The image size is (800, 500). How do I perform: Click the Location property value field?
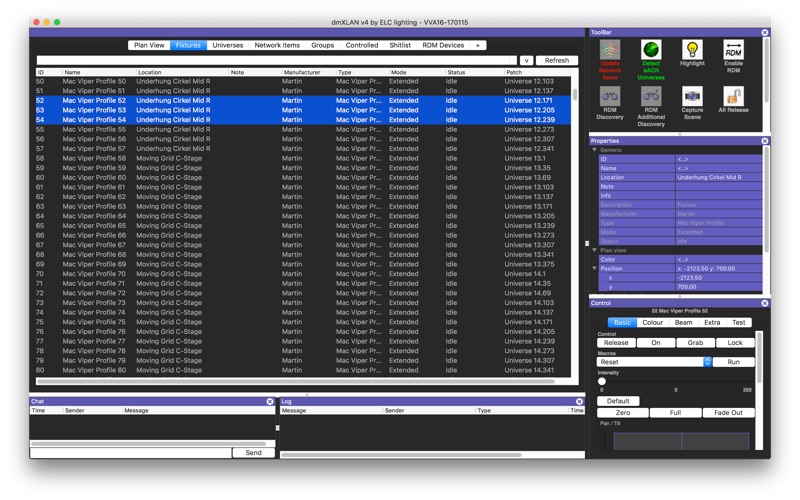click(719, 178)
